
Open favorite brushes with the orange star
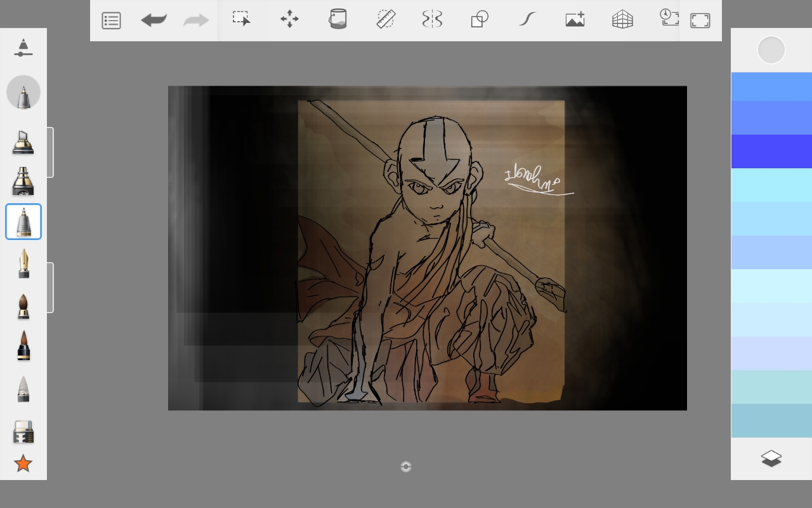[x=23, y=464]
